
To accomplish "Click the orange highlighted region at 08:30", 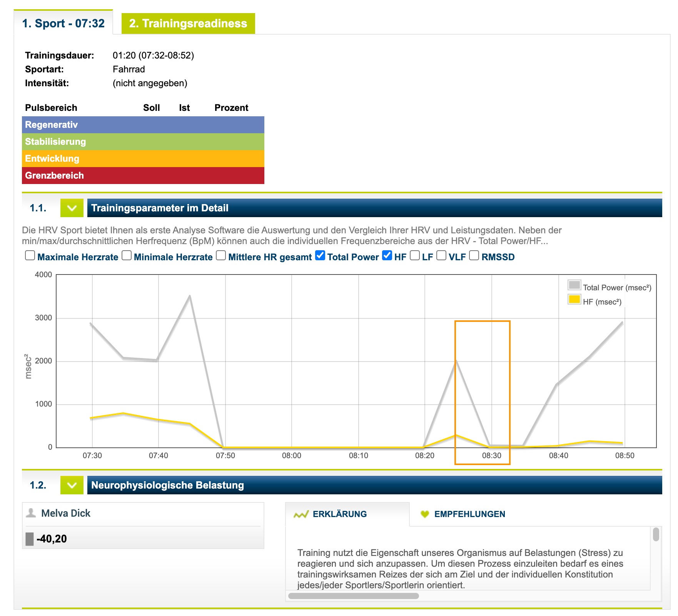I will point(482,393).
